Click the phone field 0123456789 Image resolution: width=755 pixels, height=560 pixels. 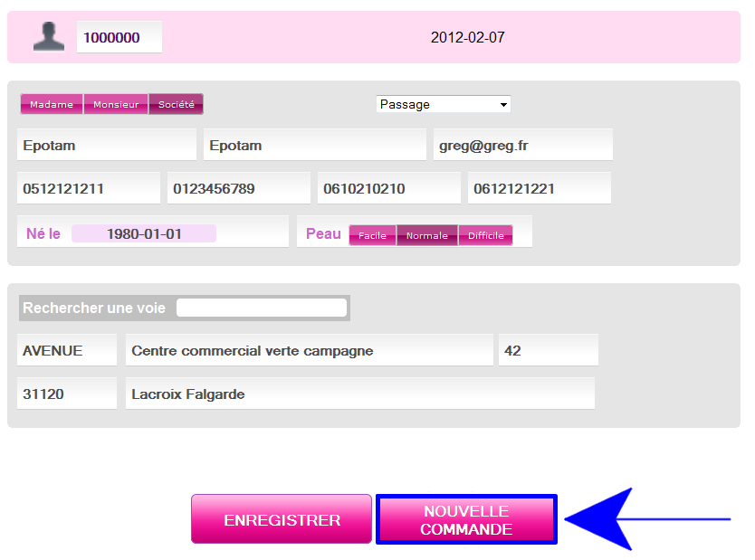click(239, 189)
